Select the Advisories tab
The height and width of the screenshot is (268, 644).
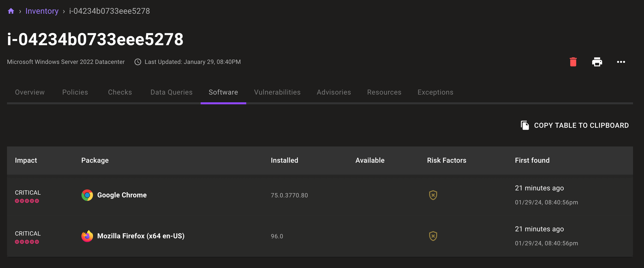click(x=334, y=92)
